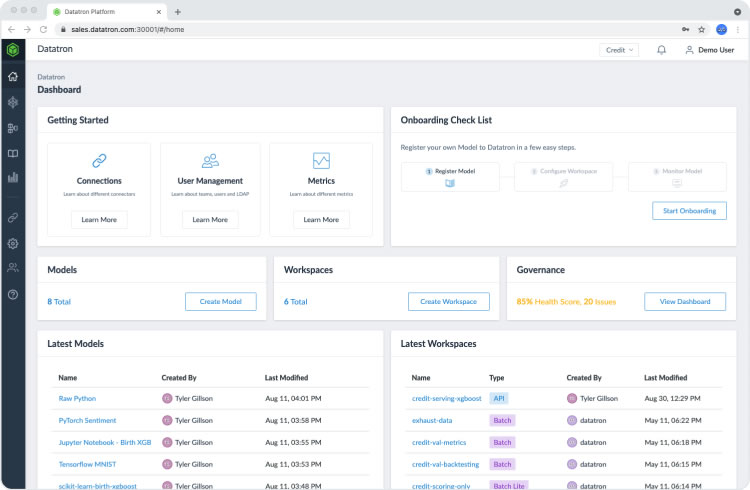Image resolution: width=750 pixels, height=490 pixels.
Task: Click 'Aug 11, 04:01 PM' in Latest Models
Action: 293,398
